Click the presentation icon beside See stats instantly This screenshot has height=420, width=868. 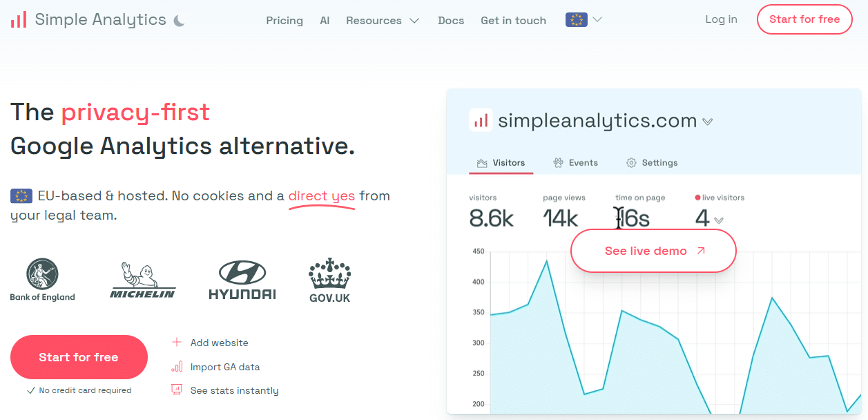pos(177,390)
